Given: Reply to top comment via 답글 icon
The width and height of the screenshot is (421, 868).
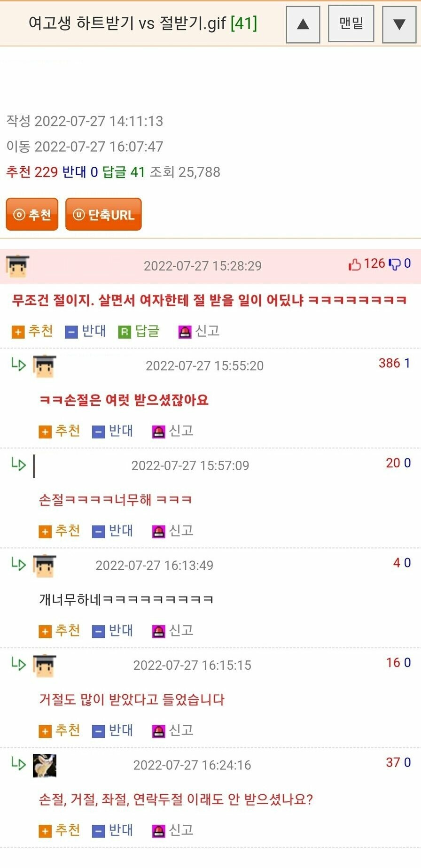Looking at the screenshot, I should pos(139,331).
